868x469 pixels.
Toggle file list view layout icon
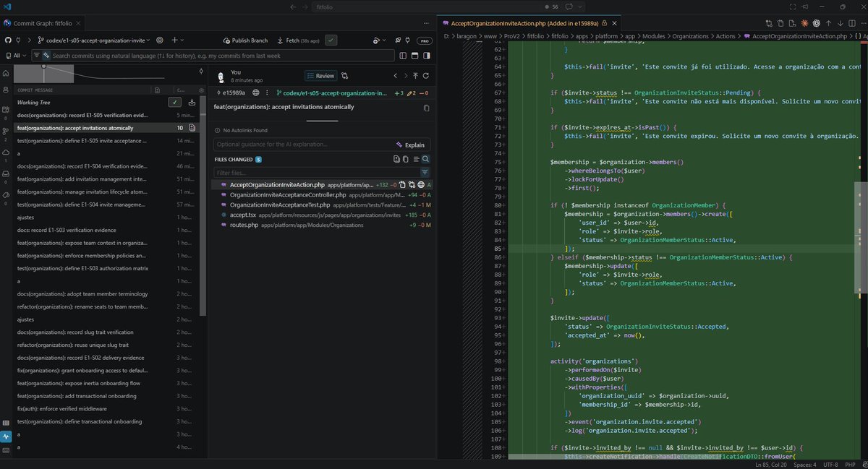pos(416,159)
